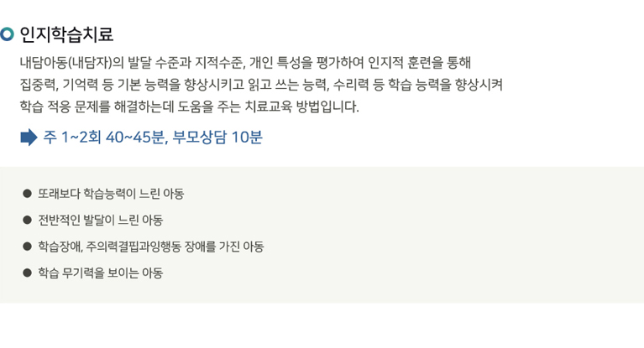
Task: Click the 부모상담 10분 text
Action: (217, 137)
